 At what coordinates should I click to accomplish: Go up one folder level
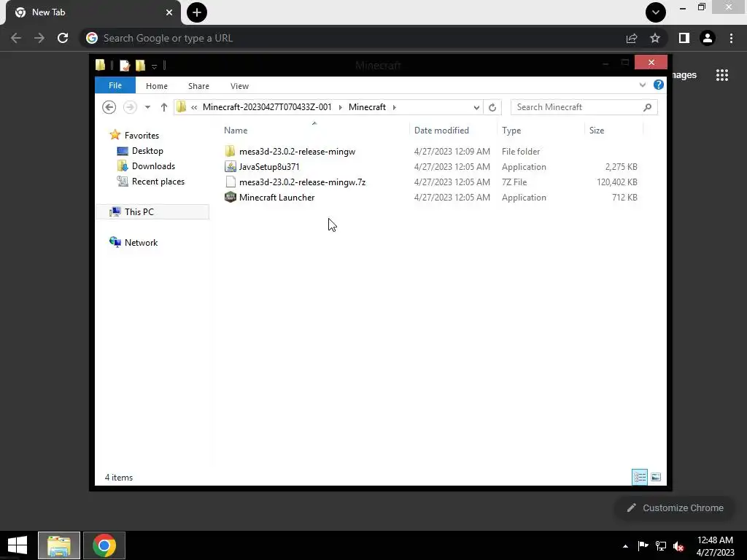164,107
